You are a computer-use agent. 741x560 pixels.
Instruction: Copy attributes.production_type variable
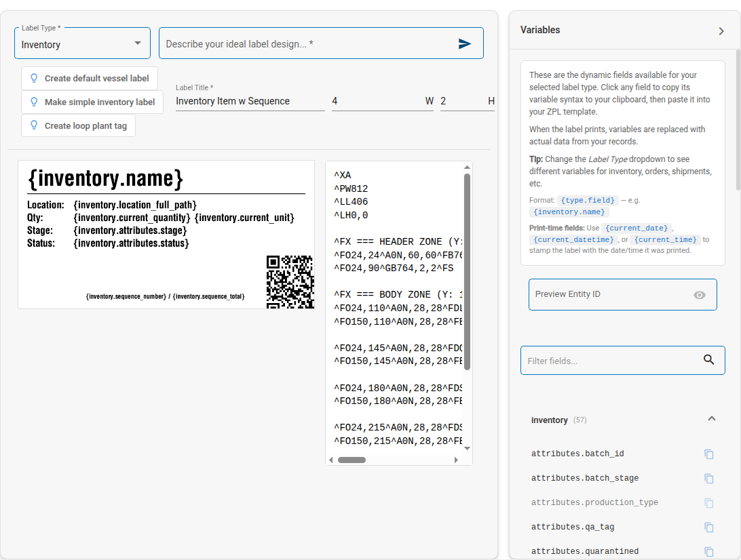point(709,503)
